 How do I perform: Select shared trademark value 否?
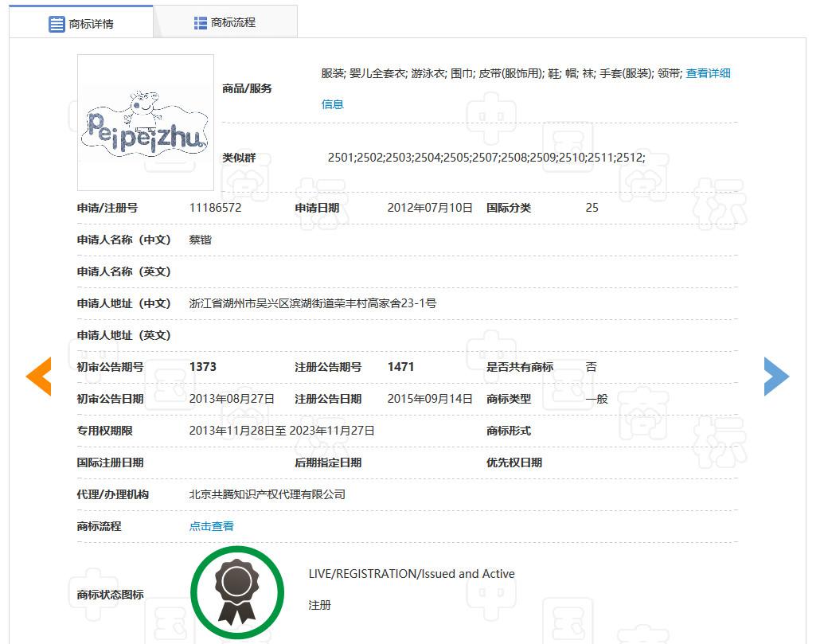point(592,367)
